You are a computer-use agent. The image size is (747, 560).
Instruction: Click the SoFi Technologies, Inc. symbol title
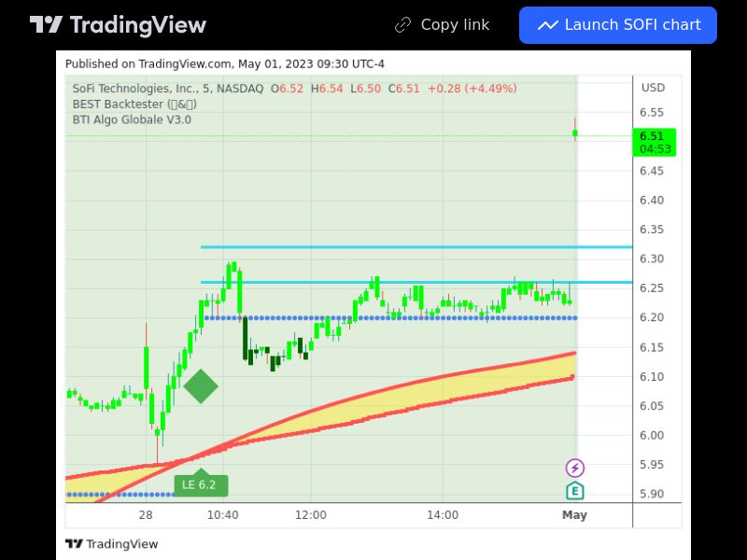point(136,89)
